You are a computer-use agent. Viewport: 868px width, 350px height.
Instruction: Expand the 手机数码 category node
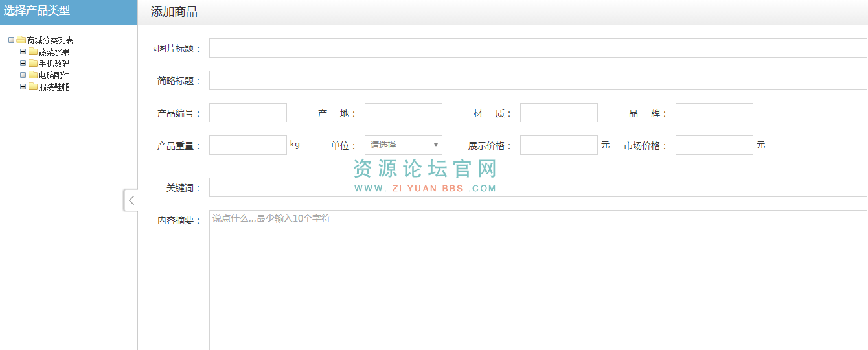pyautogui.click(x=23, y=64)
